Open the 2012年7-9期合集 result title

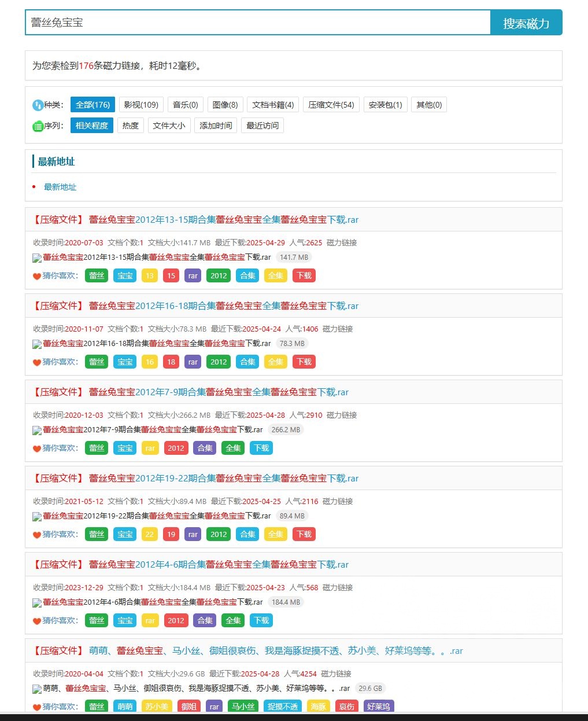tap(219, 392)
